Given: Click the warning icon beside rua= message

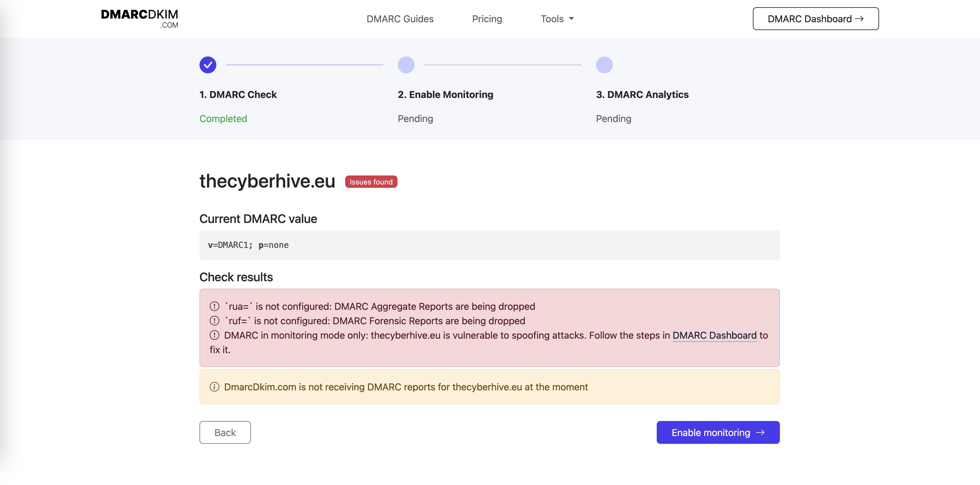Looking at the screenshot, I should pos(215,306).
